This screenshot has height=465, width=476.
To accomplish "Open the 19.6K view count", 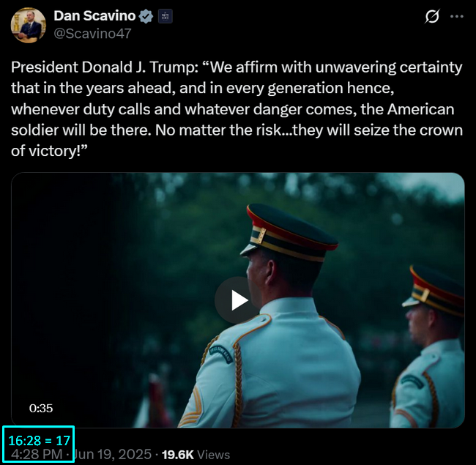I will coord(178,455).
